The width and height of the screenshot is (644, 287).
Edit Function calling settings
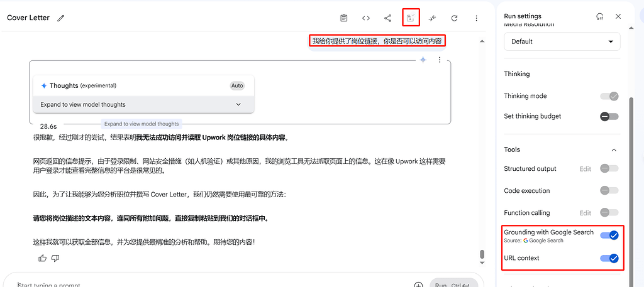(x=586, y=213)
